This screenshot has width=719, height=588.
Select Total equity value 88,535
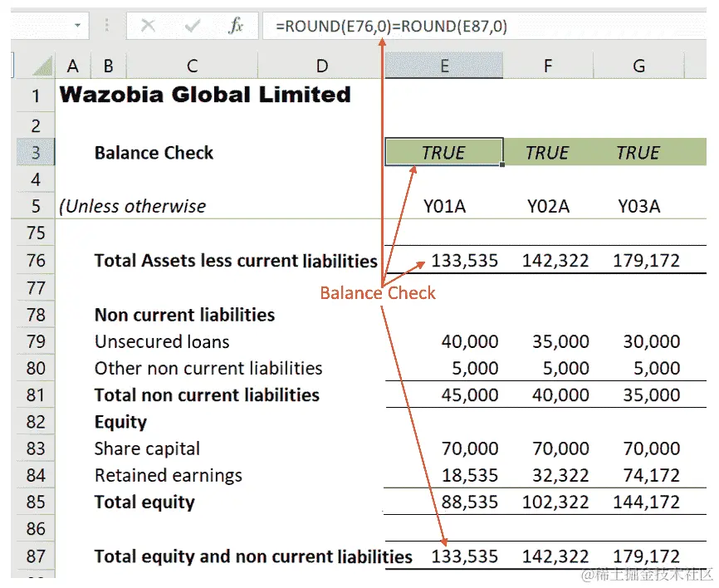(x=470, y=502)
